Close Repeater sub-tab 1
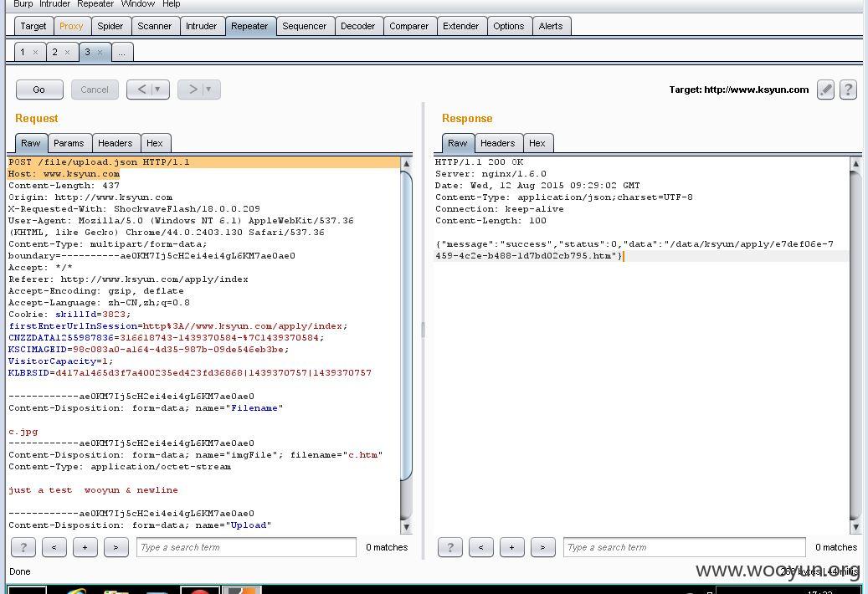 tap(35, 53)
